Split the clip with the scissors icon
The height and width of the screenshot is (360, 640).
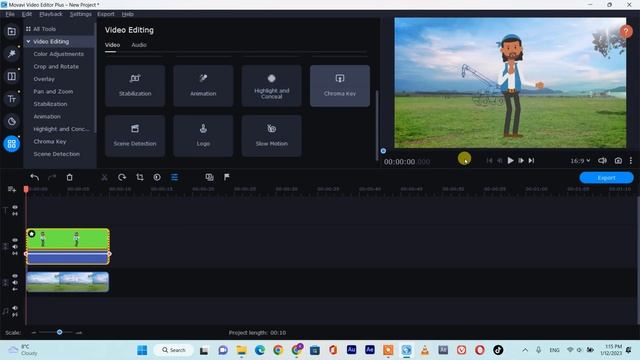click(x=104, y=177)
